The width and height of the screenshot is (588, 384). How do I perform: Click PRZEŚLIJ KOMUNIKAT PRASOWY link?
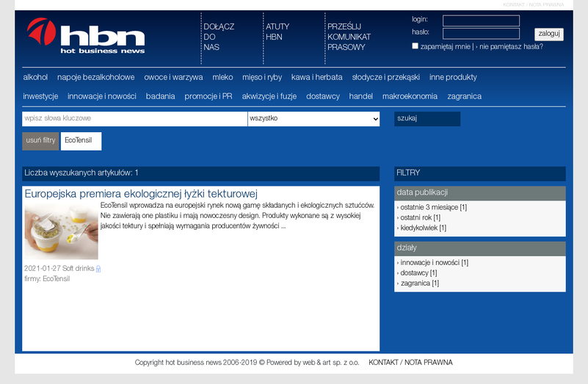pos(349,37)
